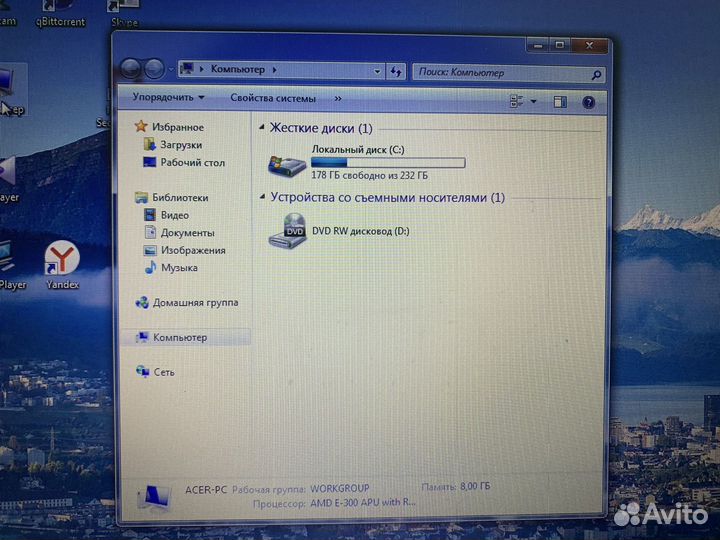Viewport: 720px width, 540px height.
Task: Open the help question mark icon
Action: tap(589, 101)
